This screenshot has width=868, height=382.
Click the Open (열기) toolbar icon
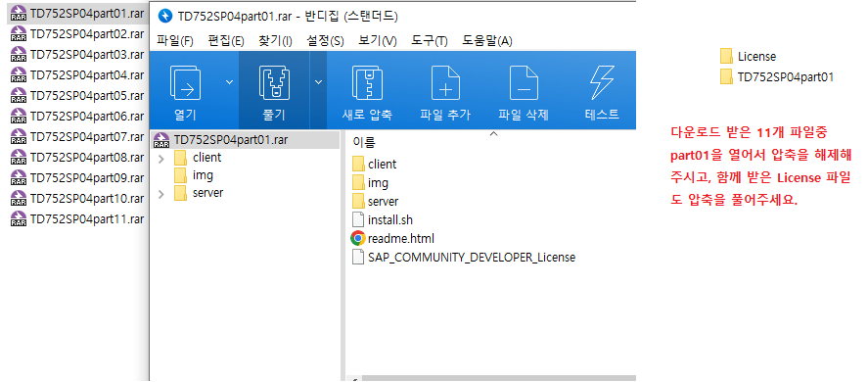186,82
